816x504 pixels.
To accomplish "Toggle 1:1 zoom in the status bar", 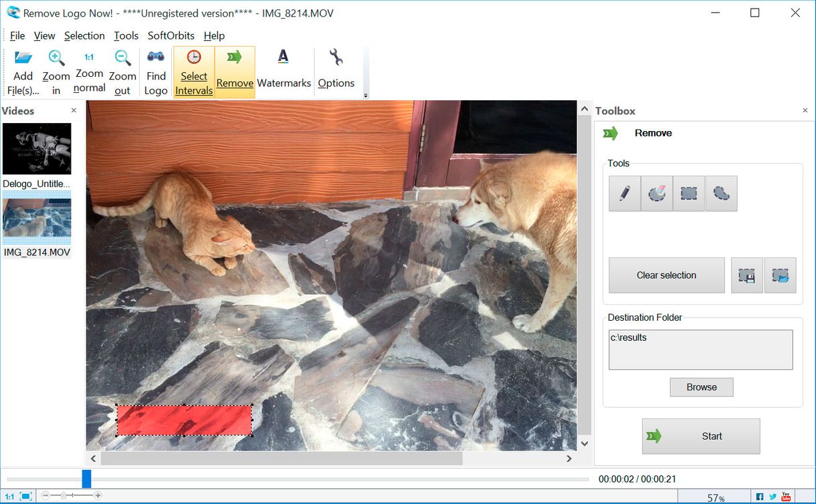I will tap(9, 495).
